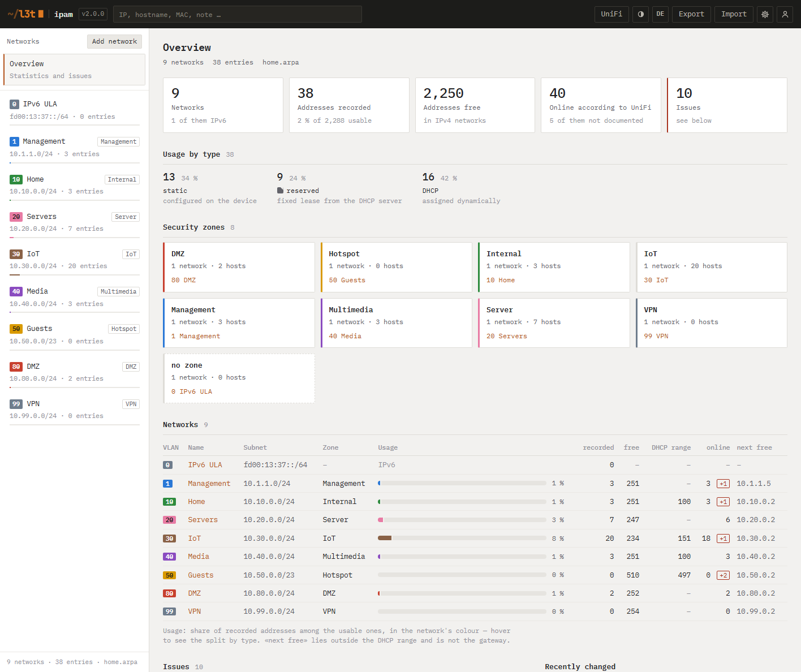
Task: Open Guests link in Networks table
Action: 201,575
